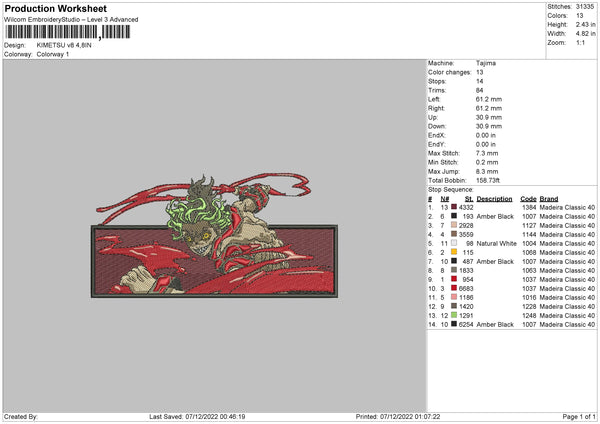Click the Max Jump value "8.3 mm"
The height and width of the screenshot is (424, 600).
click(x=487, y=171)
